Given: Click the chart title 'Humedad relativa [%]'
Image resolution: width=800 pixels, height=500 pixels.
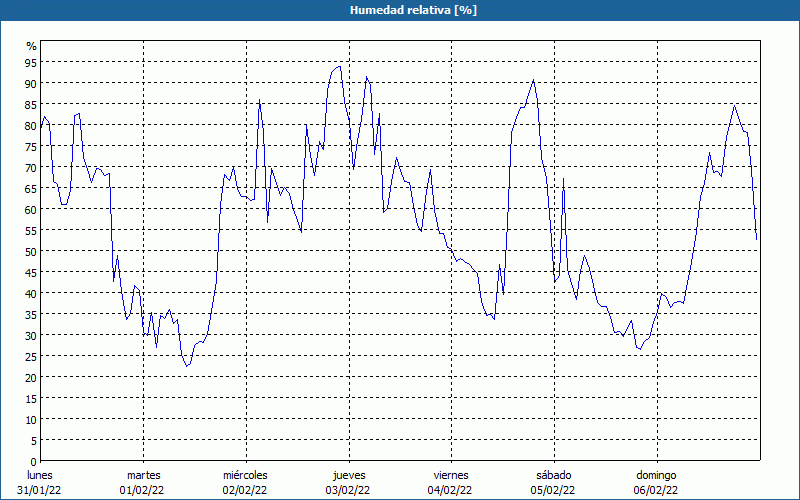Looking at the screenshot, I should click(413, 10).
